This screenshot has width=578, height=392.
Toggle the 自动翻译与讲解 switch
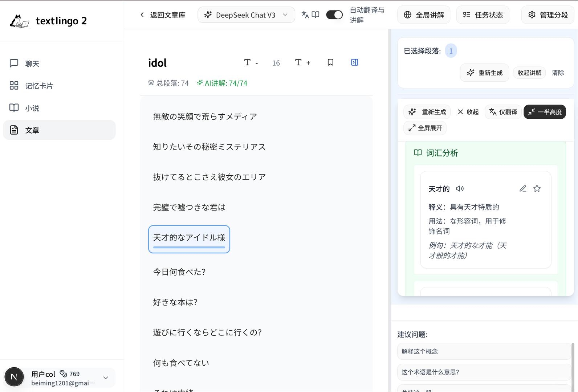[x=334, y=15]
